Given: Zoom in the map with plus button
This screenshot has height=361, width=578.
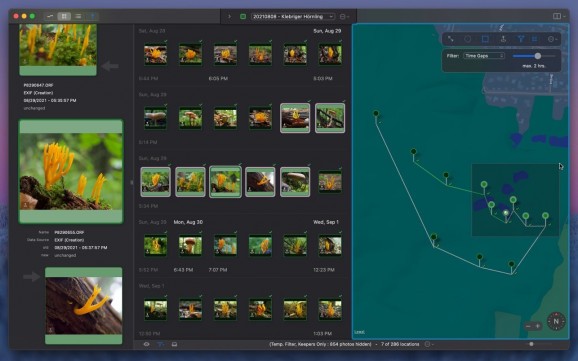Looking at the screenshot, I should 537,326.
